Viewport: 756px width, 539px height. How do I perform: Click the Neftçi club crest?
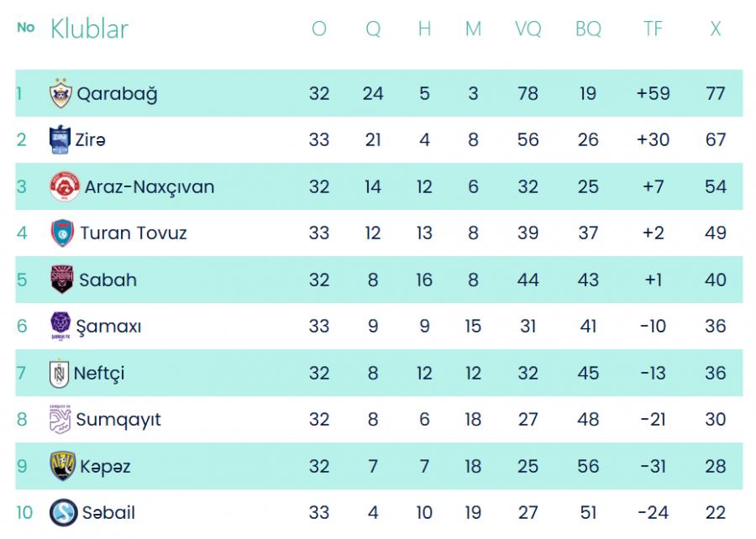60,374
